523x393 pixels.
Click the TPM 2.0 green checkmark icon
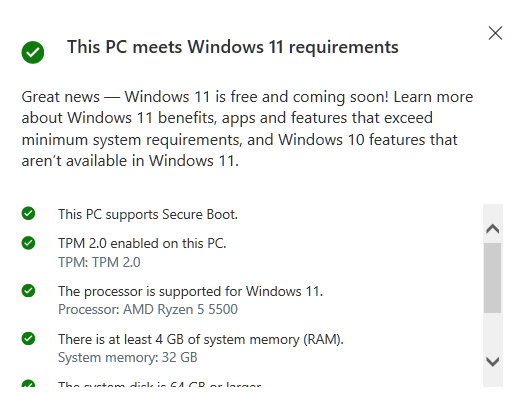coord(28,243)
